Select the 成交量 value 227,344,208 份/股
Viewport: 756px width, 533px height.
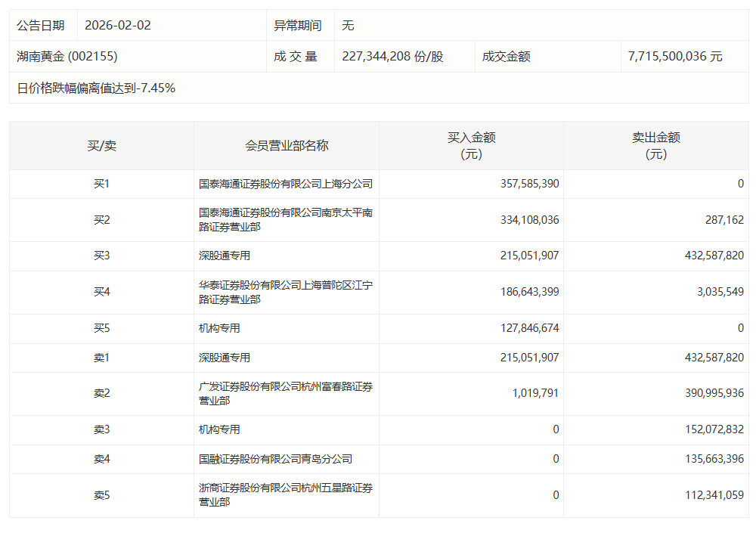[x=392, y=57]
